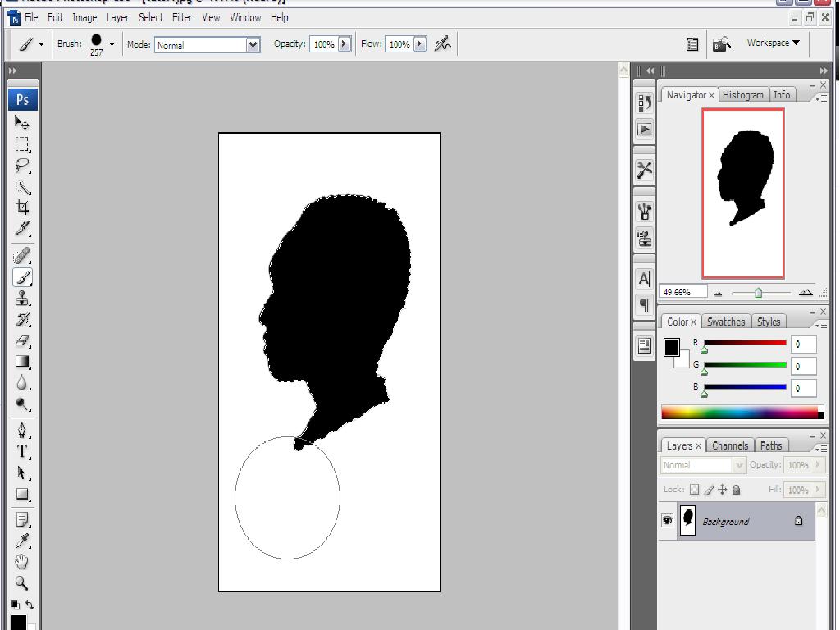This screenshot has width=840, height=630.
Task: Switch to the Styles tab
Action: [x=769, y=322]
